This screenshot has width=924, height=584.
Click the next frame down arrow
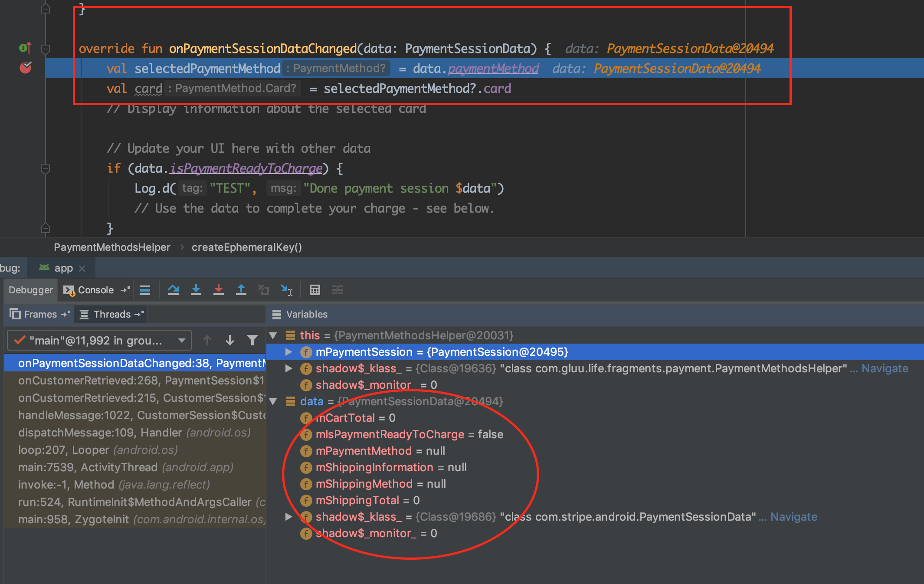pyautogui.click(x=230, y=340)
